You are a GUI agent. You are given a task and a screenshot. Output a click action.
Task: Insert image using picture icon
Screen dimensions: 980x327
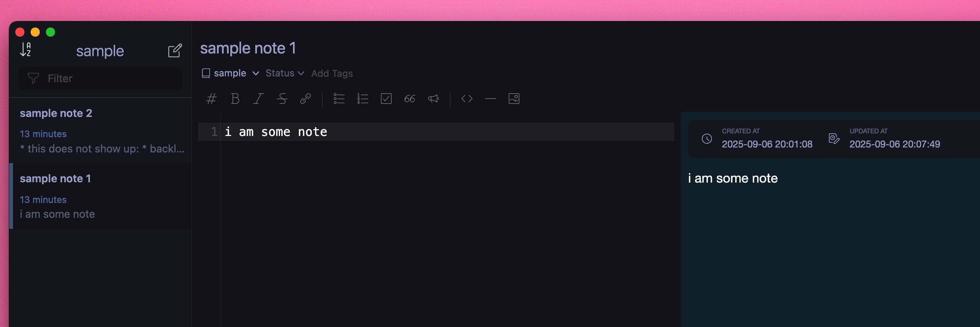point(514,99)
